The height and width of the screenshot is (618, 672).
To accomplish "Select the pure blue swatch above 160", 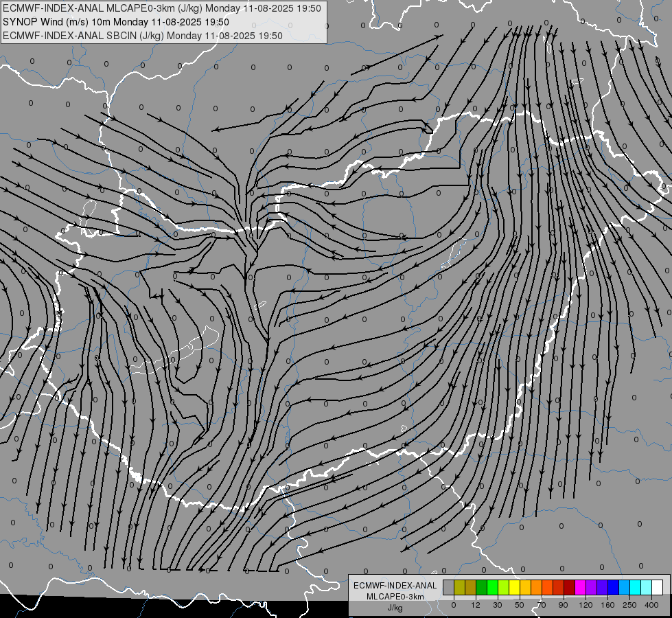I will tap(614, 587).
